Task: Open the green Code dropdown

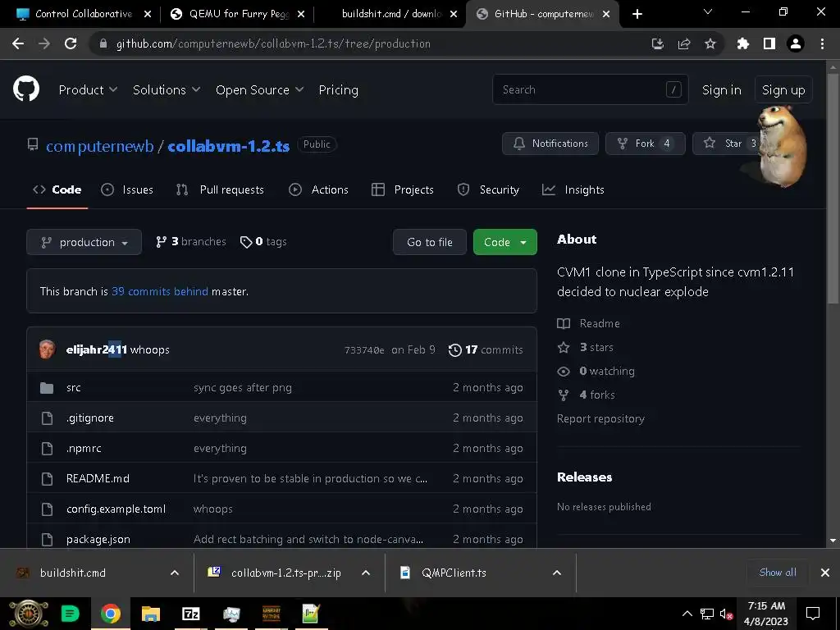Action: tap(504, 242)
